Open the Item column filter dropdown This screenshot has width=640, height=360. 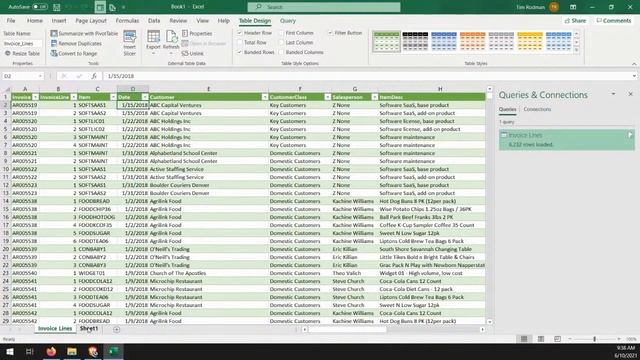click(113, 97)
